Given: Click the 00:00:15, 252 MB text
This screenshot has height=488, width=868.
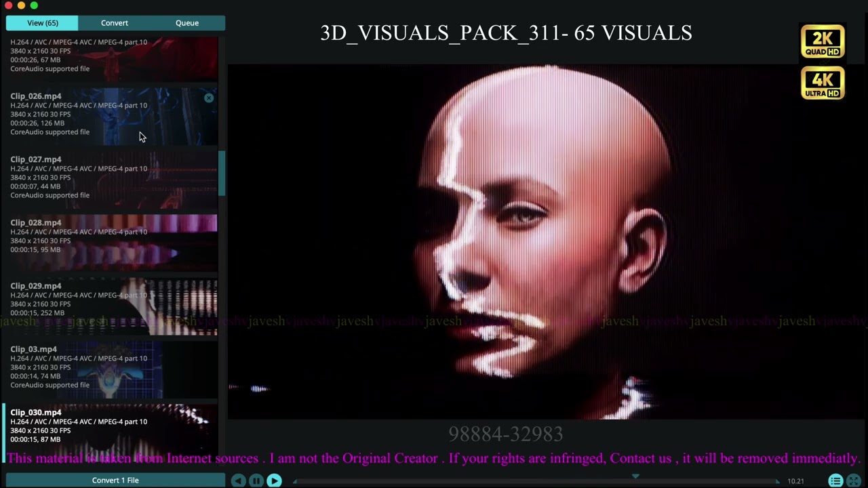Looking at the screenshot, I should 37,313.
